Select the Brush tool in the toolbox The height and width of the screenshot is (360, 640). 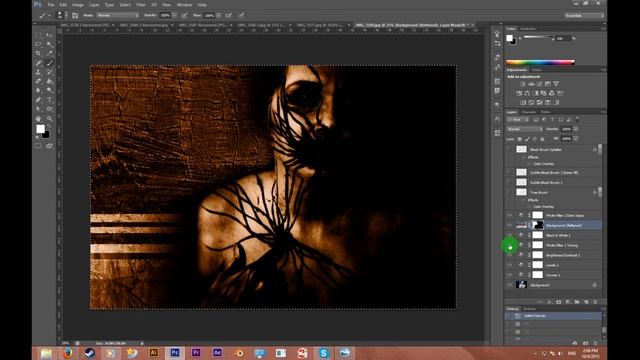[x=49, y=63]
